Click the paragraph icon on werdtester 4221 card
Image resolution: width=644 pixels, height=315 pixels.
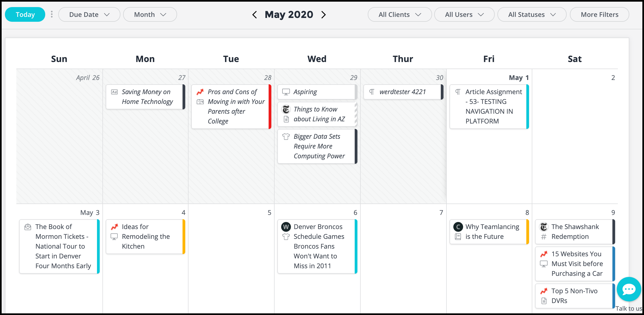372,92
